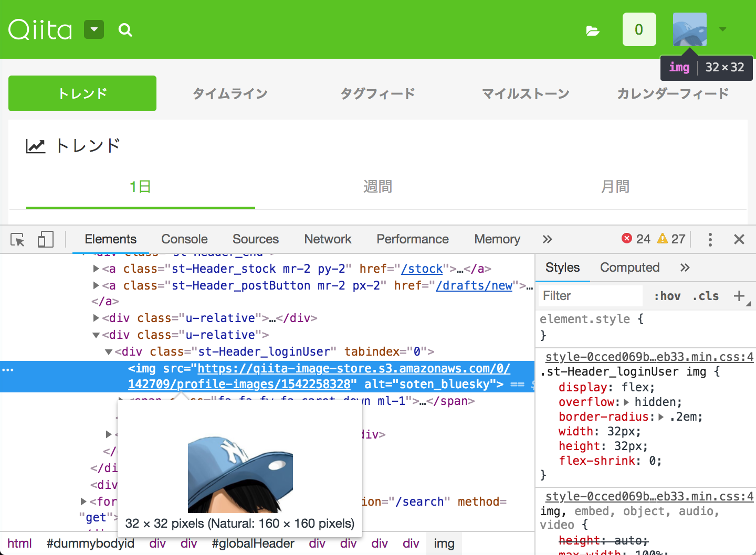
Task: Collapse the st-Header_loginUser div node
Action: pos(109,351)
